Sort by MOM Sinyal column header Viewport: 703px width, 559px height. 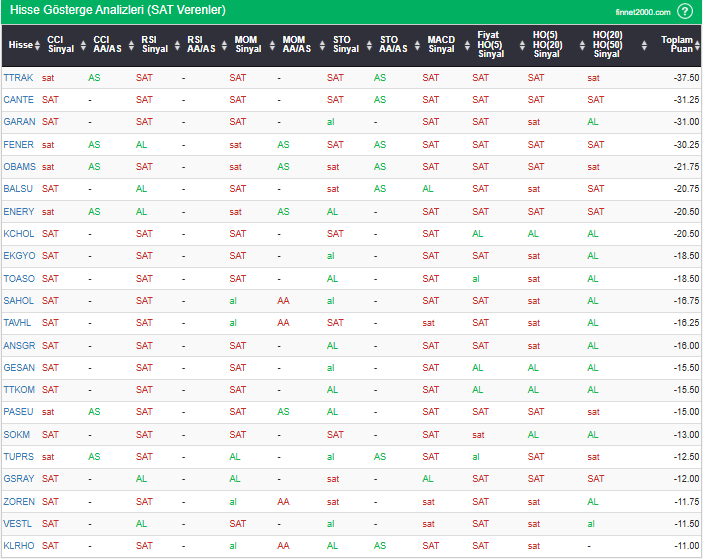pyautogui.click(x=248, y=45)
